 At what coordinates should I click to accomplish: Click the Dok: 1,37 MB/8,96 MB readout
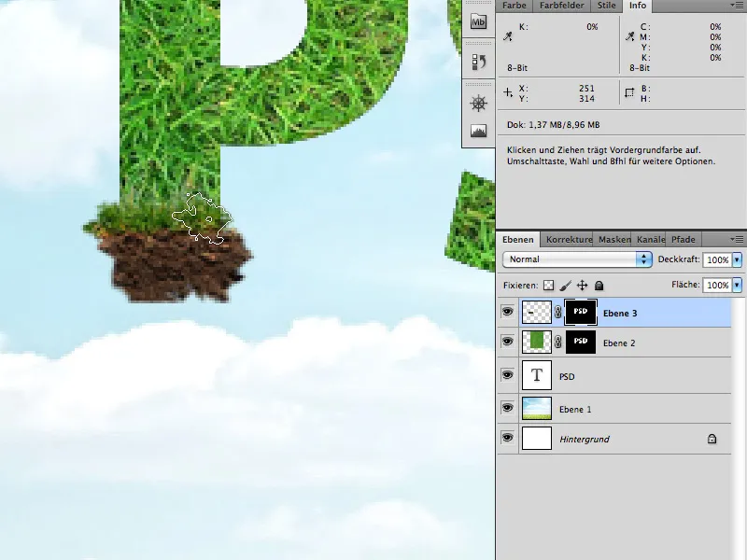(x=553, y=125)
